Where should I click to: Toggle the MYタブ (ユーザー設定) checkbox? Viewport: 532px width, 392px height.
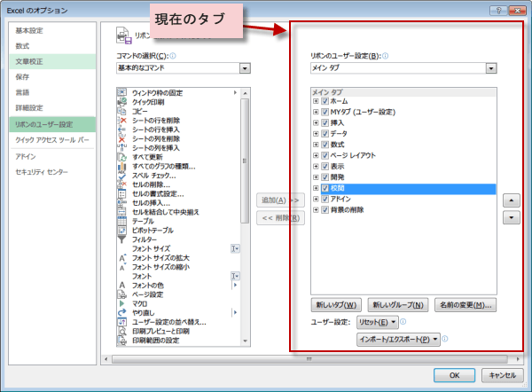[x=325, y=112]
